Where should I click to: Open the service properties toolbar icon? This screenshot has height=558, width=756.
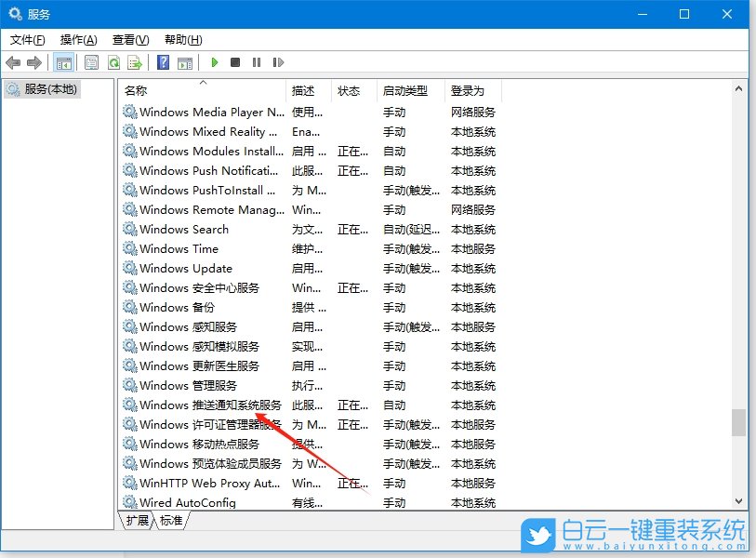[x=89, y=61]
